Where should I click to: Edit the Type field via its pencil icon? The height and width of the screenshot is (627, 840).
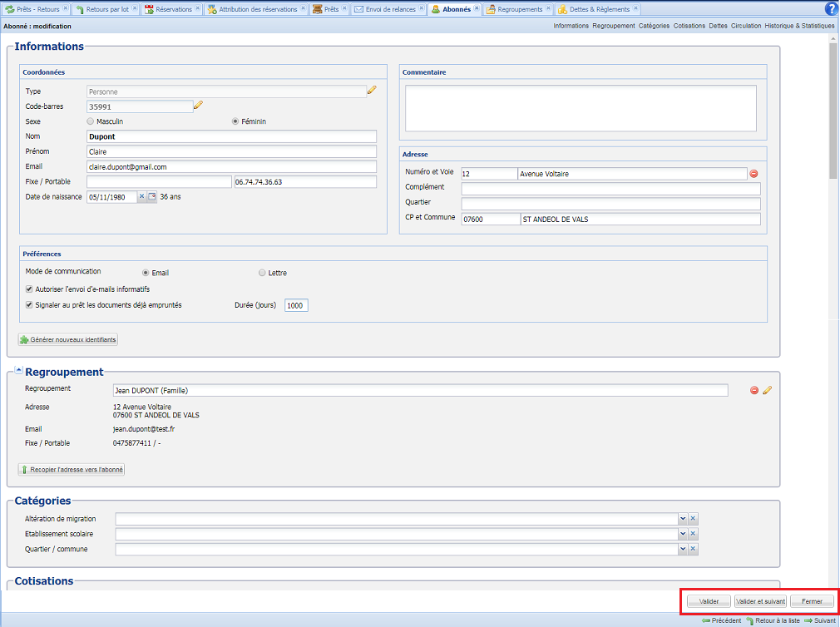click(372, 90)
